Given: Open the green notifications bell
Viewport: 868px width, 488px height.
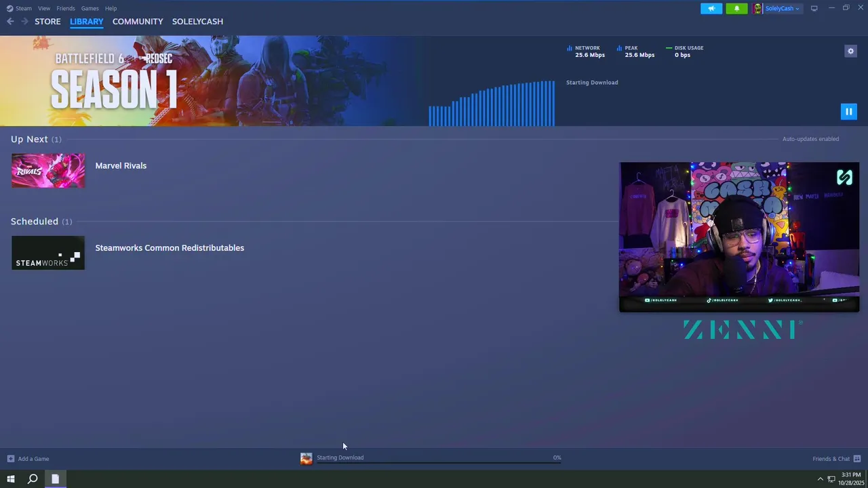Looking at the screenshot, I should (737, 8).
